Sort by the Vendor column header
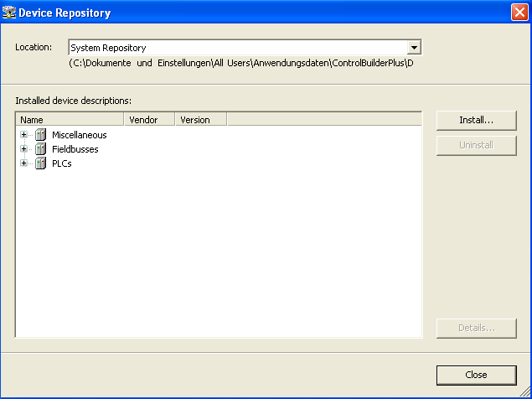 149,120
